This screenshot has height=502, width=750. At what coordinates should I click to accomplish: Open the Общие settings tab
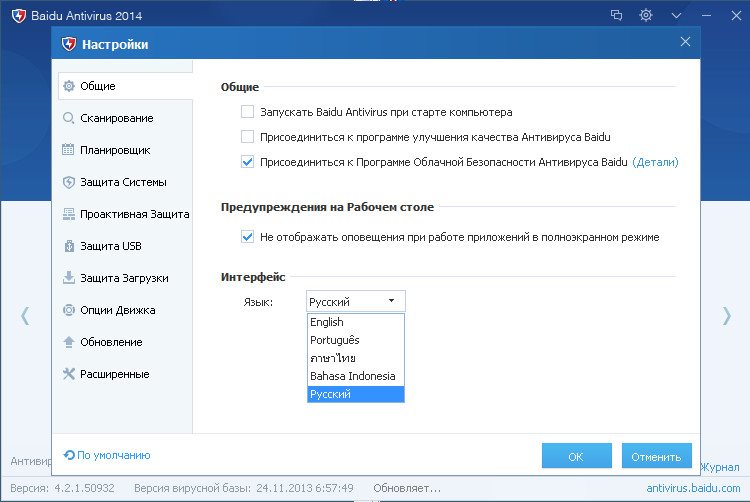coord(125,86)
